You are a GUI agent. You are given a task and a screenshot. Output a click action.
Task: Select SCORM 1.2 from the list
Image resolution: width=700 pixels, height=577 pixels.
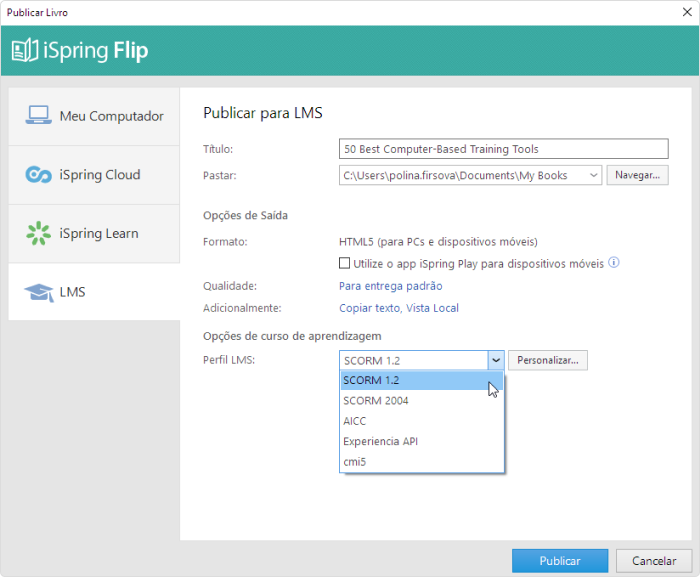[x=422, y=380]
